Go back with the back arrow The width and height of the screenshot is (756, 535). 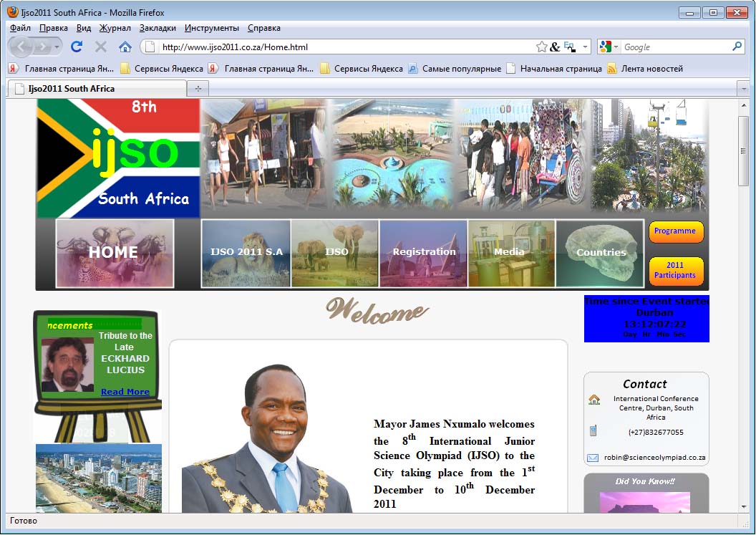point(21,47)
